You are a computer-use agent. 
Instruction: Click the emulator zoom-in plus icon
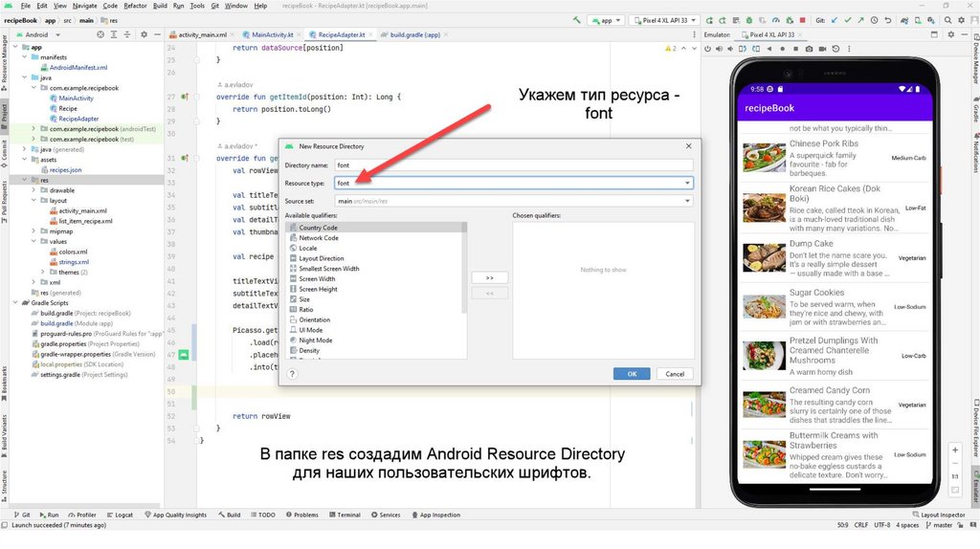tap(955, 450)
